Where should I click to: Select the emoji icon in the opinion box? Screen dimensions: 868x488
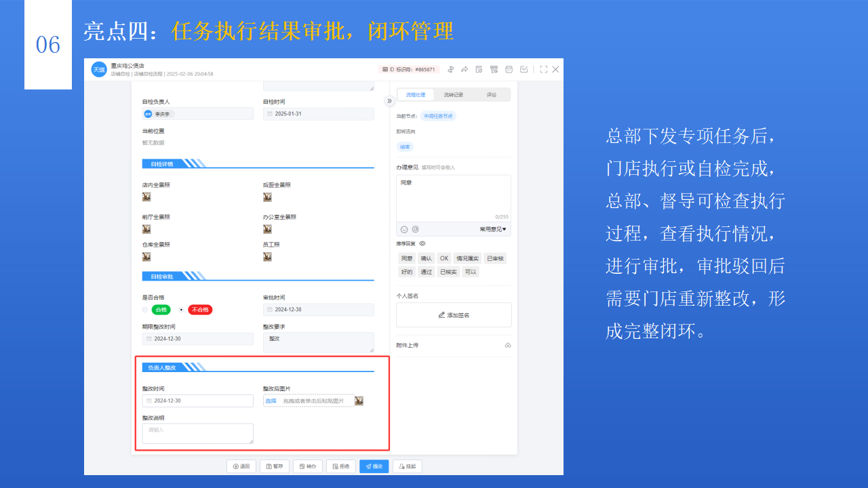405,229
